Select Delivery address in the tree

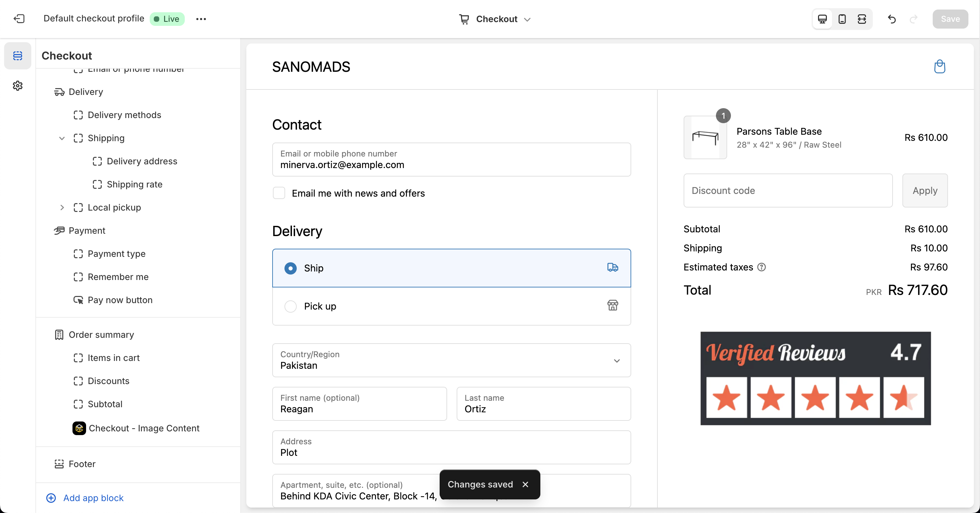(x=142, y=161)
